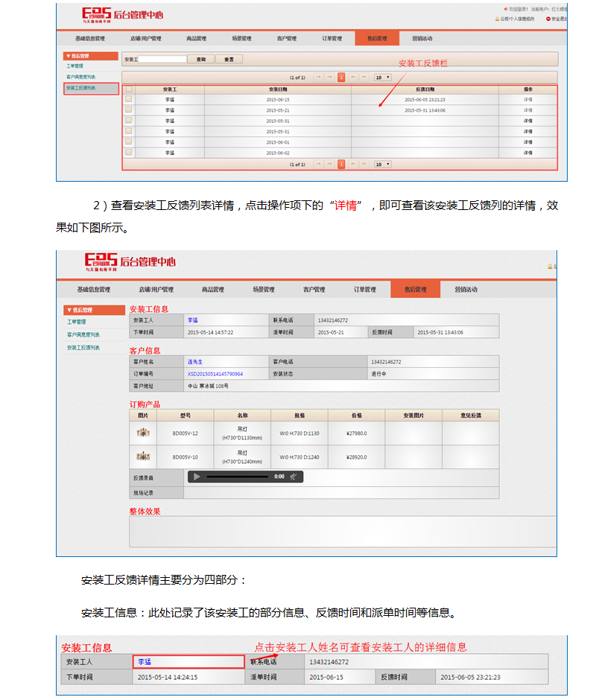Go to next page using pager above the table
This screenshot has width=596, height=700.
[353, 77]
